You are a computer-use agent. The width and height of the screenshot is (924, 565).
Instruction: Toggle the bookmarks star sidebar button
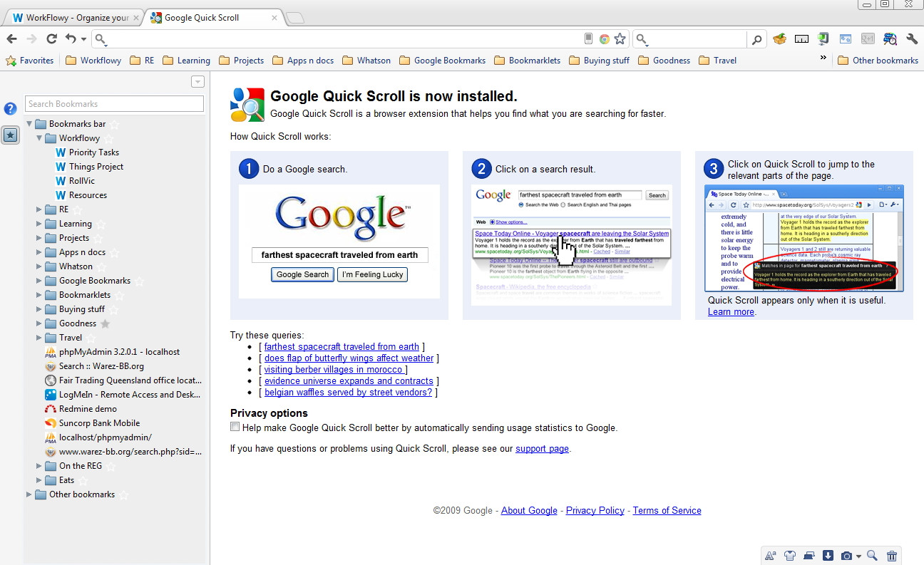(10, 135)
